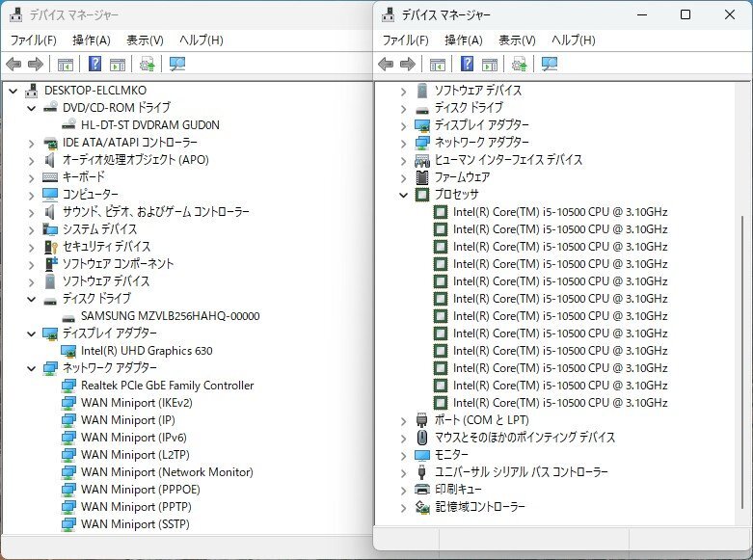This screenshot has height=560, width=753.
Task: Click Forward arrow in the left window toolbar
Action: 36,65
